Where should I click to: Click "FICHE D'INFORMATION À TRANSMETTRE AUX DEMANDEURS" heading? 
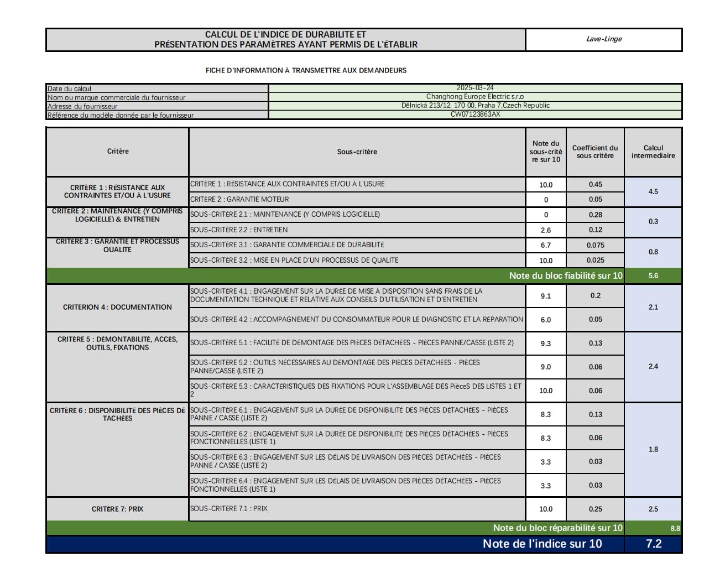click(306, 70)
